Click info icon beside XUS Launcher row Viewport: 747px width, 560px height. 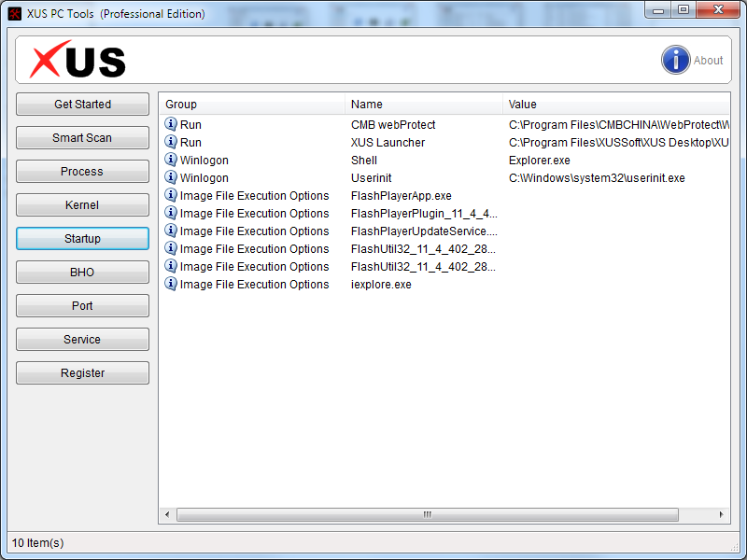tap(171, 142)
